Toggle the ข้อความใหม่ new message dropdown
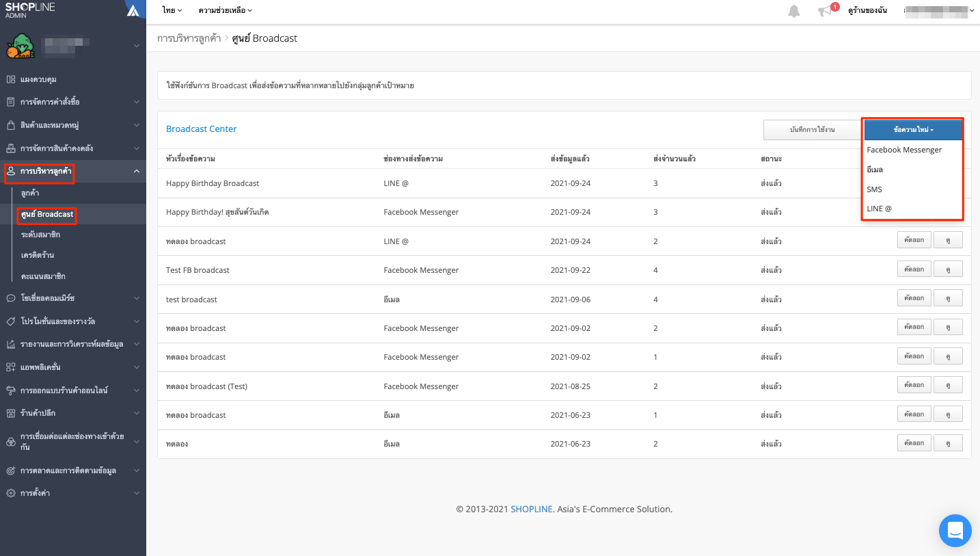Screen dimensions: 980x556 [913, 129]
